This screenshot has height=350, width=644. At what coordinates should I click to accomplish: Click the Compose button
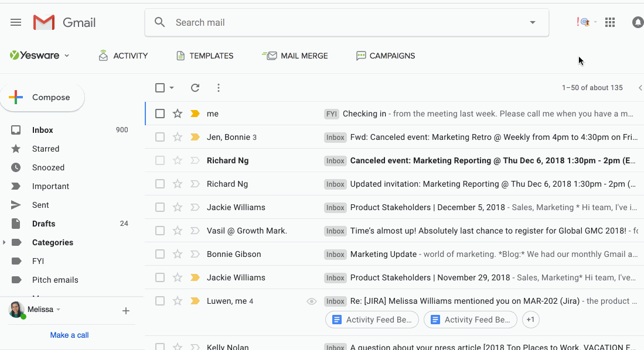(42, 97)
